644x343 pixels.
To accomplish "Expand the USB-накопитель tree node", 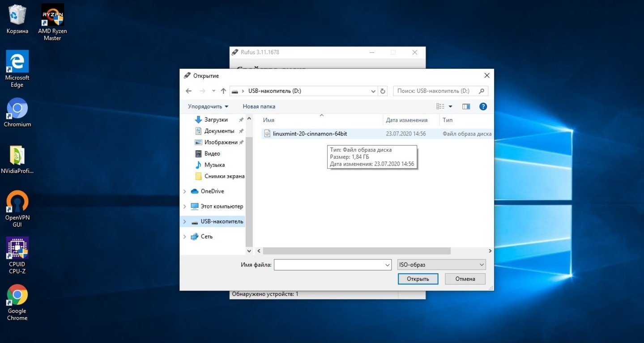I will [x=185, y=222].
